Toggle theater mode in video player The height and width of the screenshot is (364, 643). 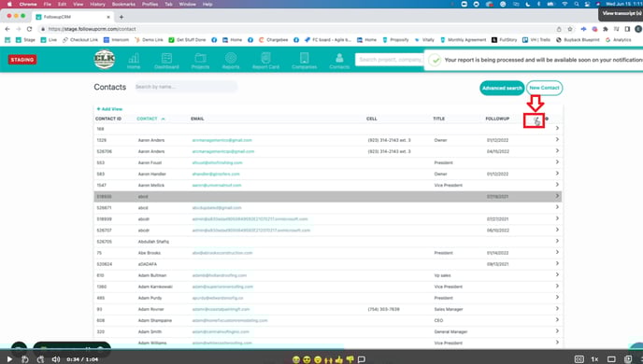[x=611, y=359]
